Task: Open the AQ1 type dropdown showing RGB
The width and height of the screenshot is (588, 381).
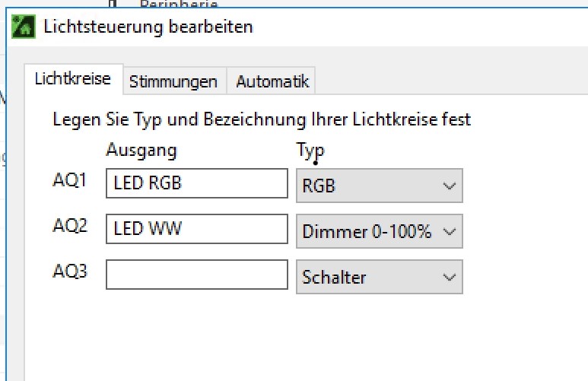Action: [379, 186]
